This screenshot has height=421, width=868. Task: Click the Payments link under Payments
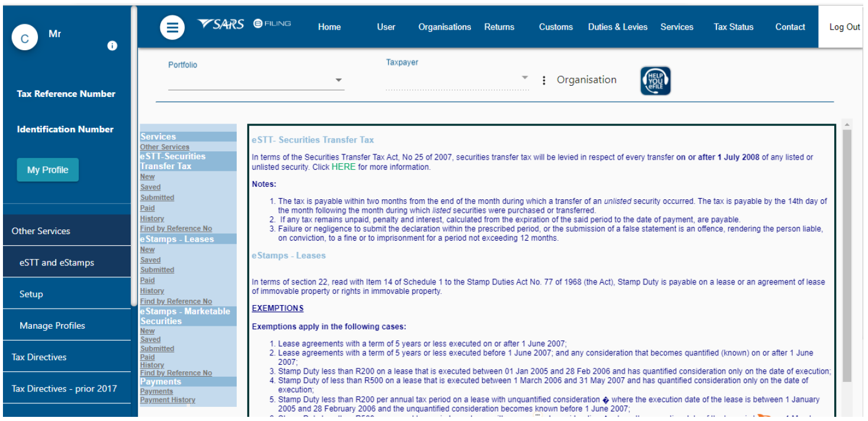click(x=156, y=391)
